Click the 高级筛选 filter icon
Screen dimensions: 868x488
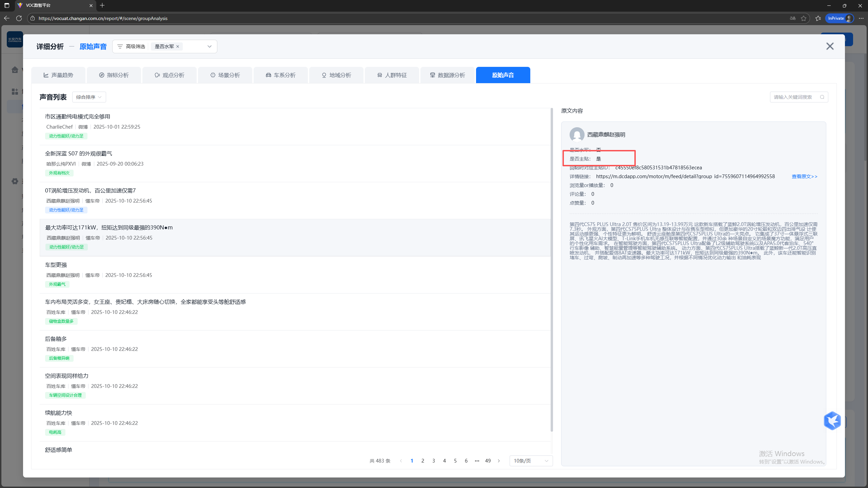(x=120, y=46)
